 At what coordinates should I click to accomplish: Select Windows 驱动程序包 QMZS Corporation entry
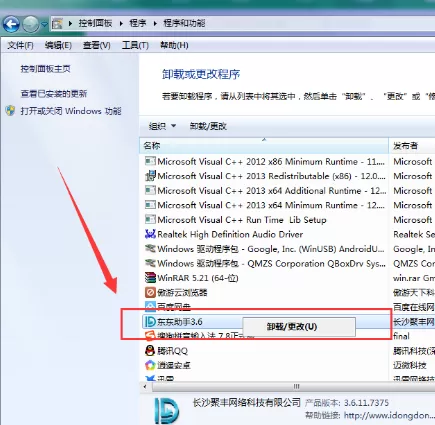pyautogui.click(x=271, y=264)
